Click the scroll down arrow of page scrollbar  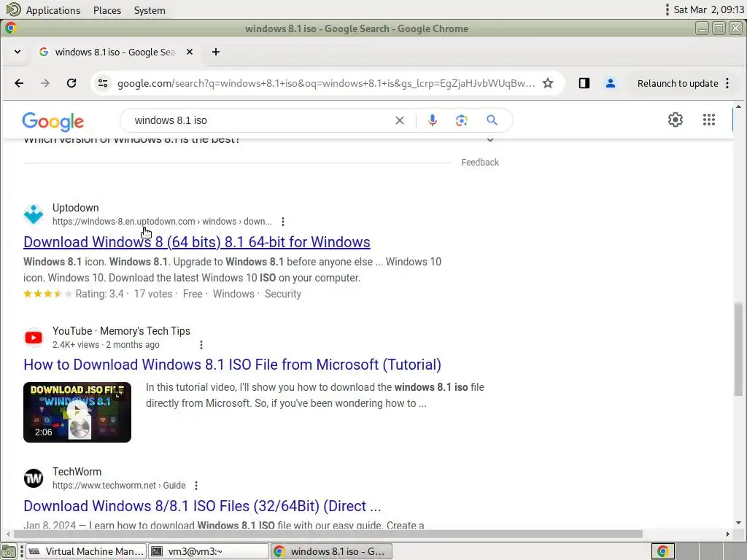pyautogui.click(x=738, y=523)
